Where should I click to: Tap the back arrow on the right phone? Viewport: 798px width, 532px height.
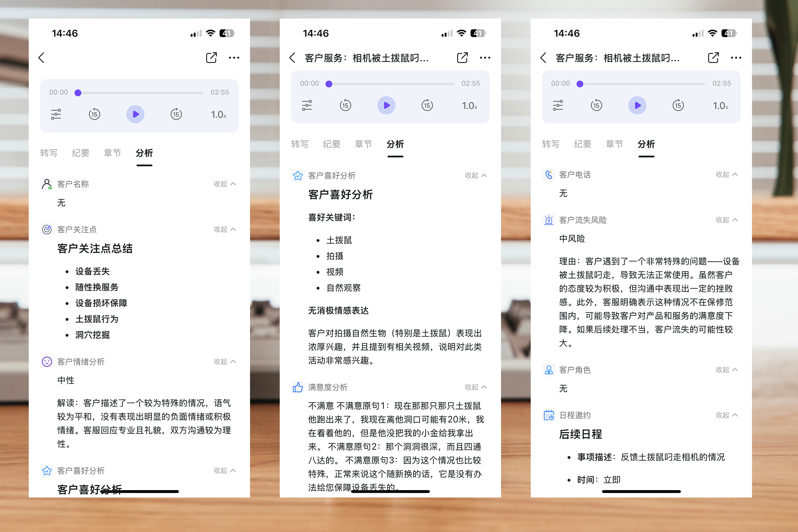click(543, 58)
